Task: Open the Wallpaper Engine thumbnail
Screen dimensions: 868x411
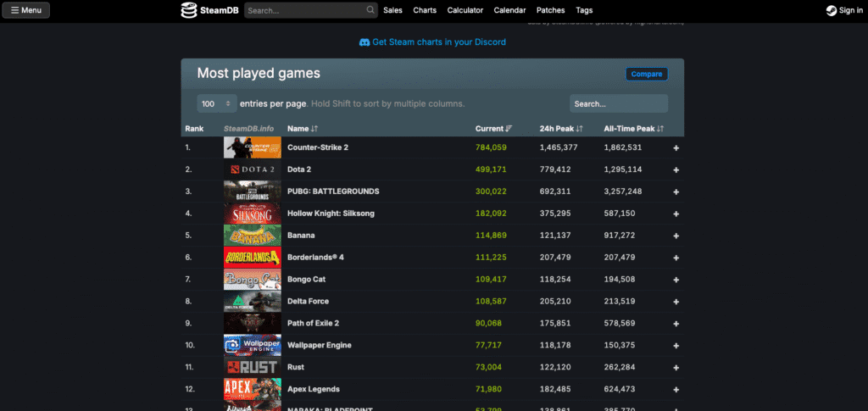Action: point(253,345)
